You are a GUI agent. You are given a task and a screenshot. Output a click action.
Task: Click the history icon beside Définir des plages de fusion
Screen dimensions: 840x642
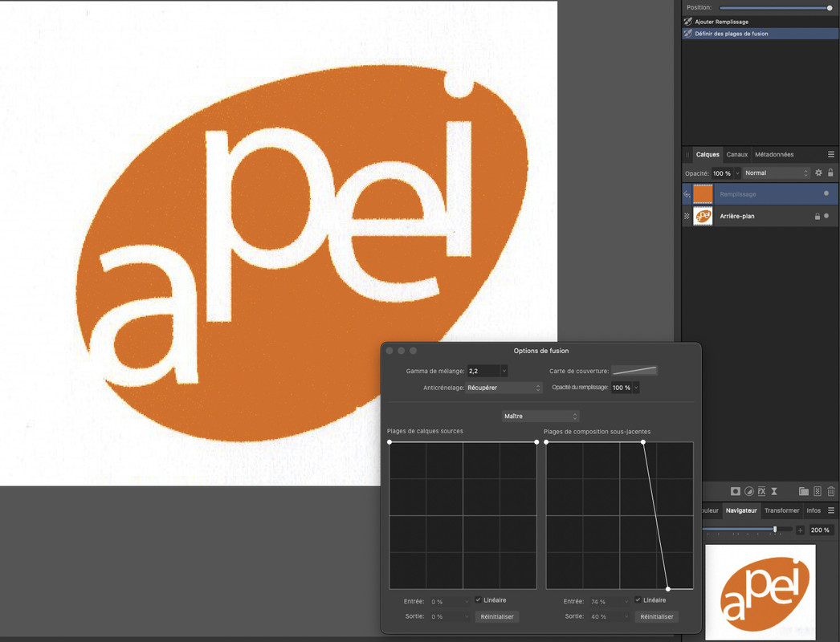[688, 33]
